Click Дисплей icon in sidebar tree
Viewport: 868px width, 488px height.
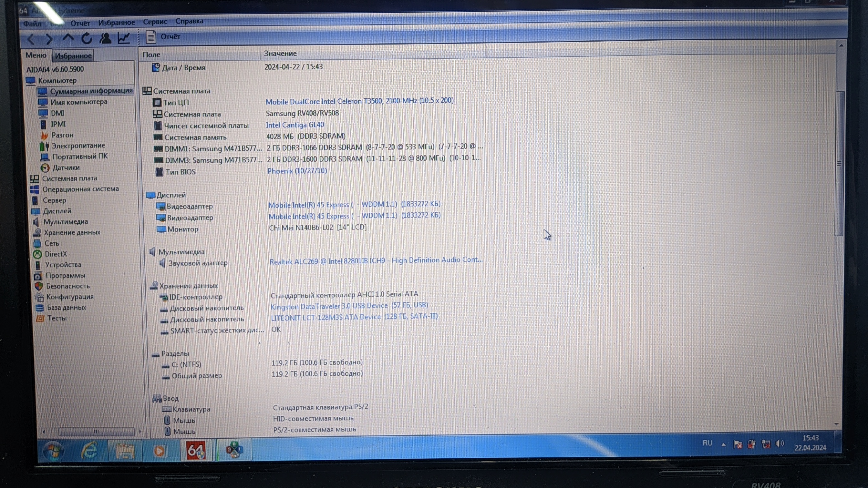[x=36, y=211]
